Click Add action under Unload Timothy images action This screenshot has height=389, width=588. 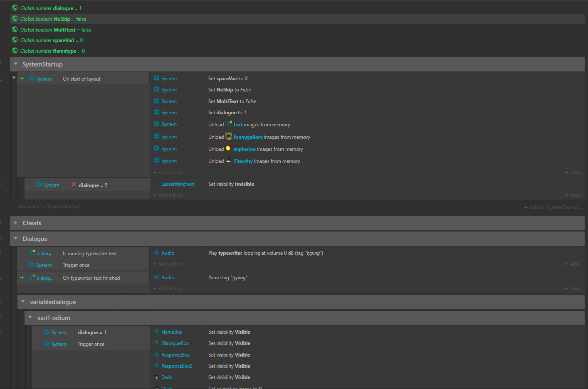coord(168,172)
